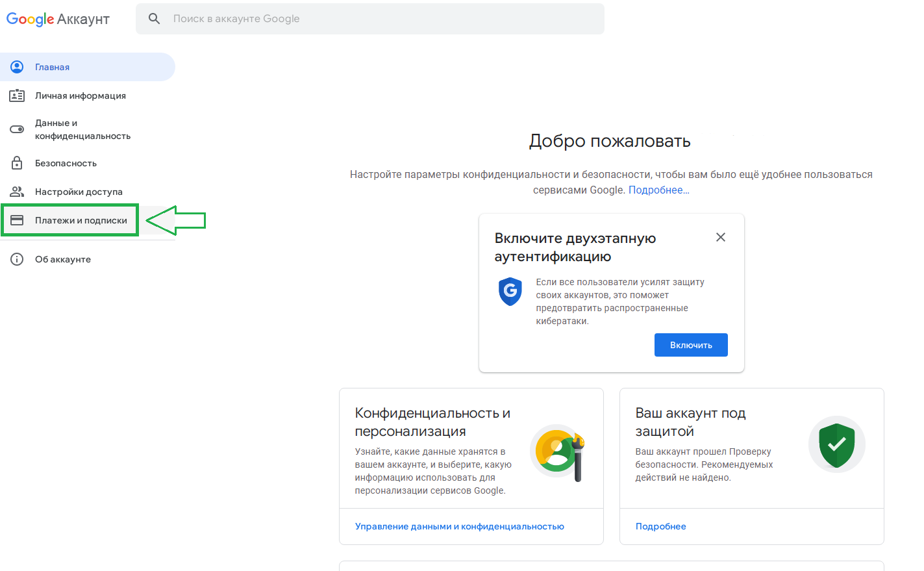Follow the Подробнее… link in welcome text
The height and width of the screenshot is (571, 924).
point(659,190)
